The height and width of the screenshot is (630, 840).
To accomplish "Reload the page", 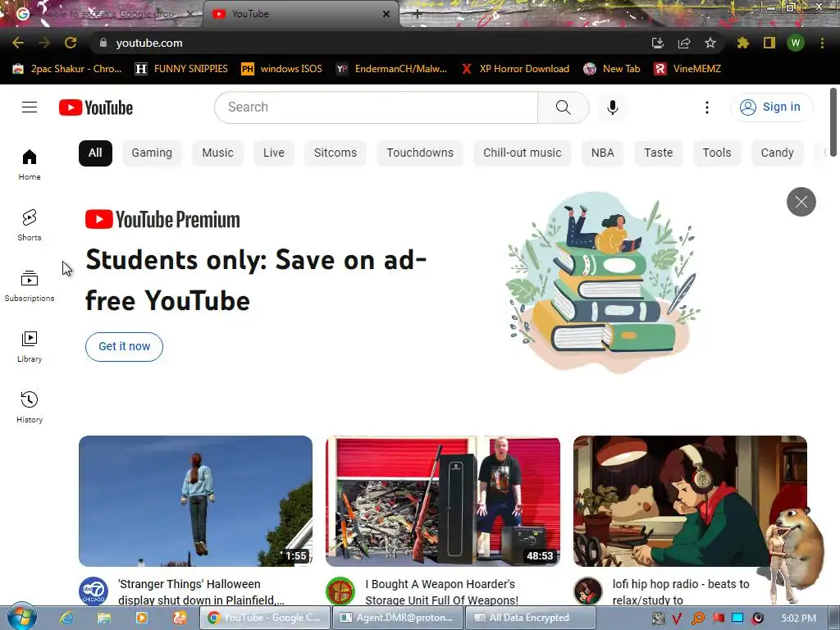I will [71, 43].
